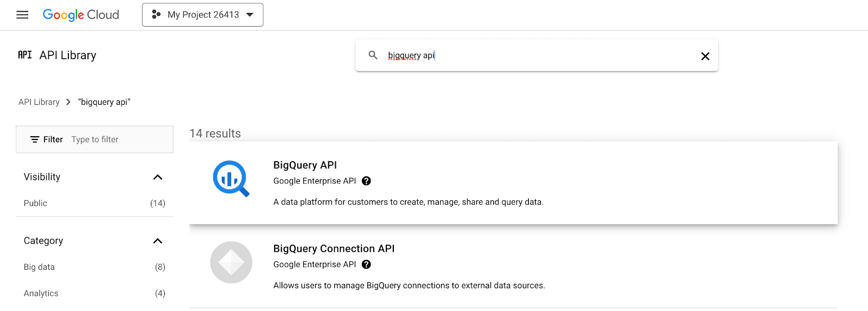
Task: Select the Public visibility filter
Action: [x=35, y=203]
